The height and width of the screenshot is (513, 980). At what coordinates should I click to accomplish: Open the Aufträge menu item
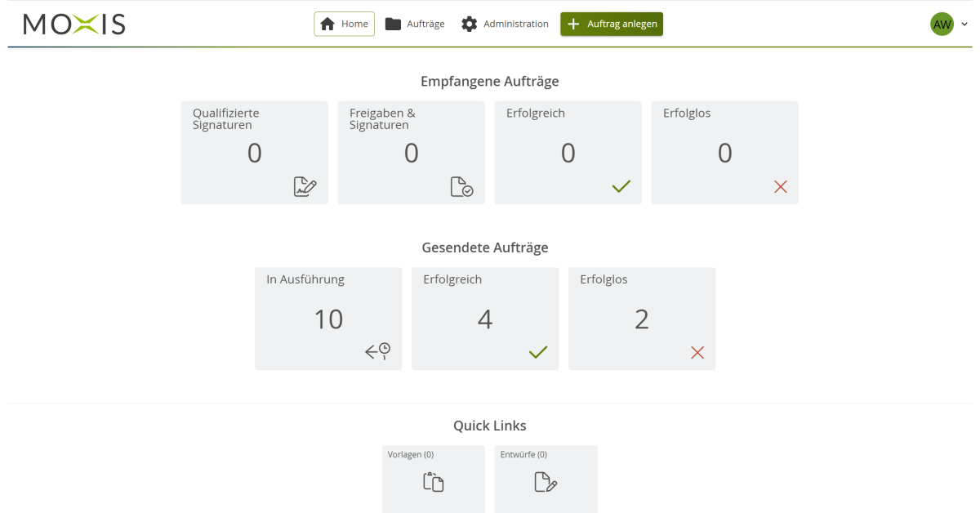(x=415, y=24)
